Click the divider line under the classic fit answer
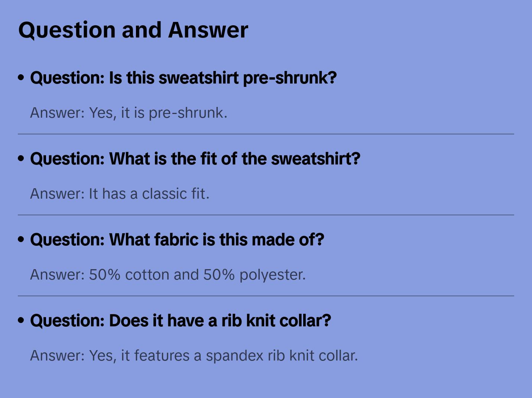This screenshot has height=398, width=532. tap(266, 215)
